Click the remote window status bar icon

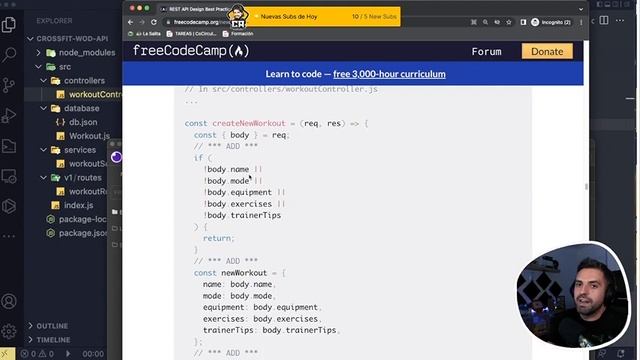(x=7, y=353)
